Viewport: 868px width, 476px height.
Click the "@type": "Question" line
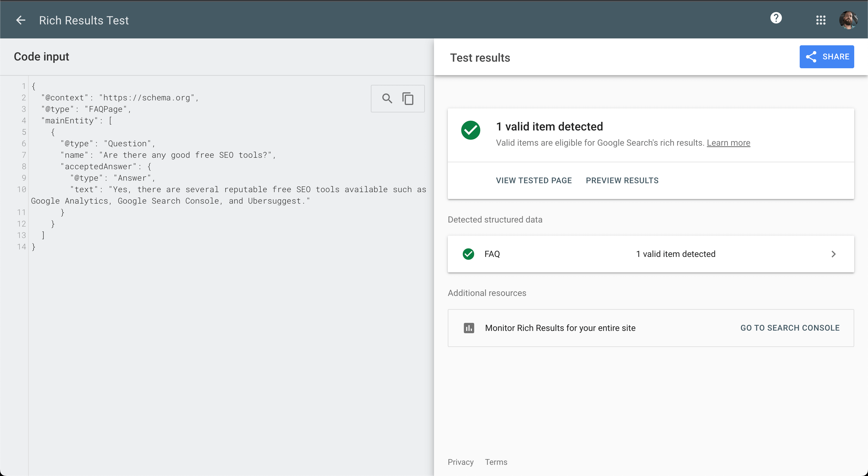click(108, 143)
